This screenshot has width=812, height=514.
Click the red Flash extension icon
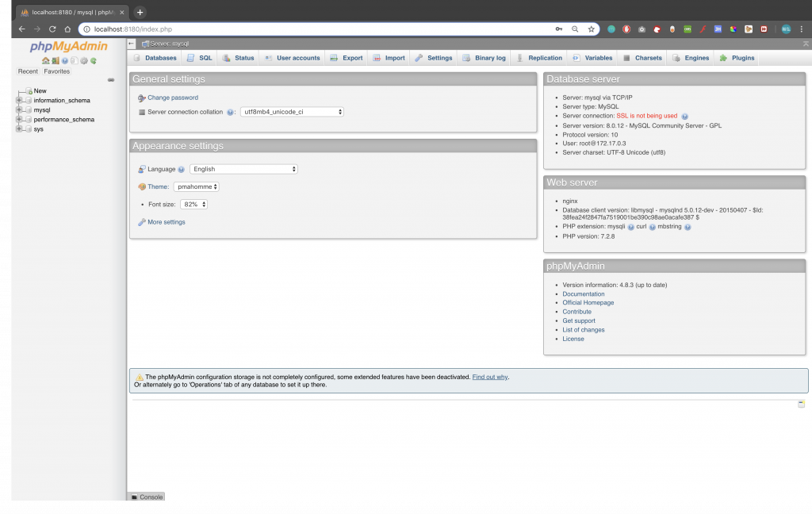coord(703,29)
